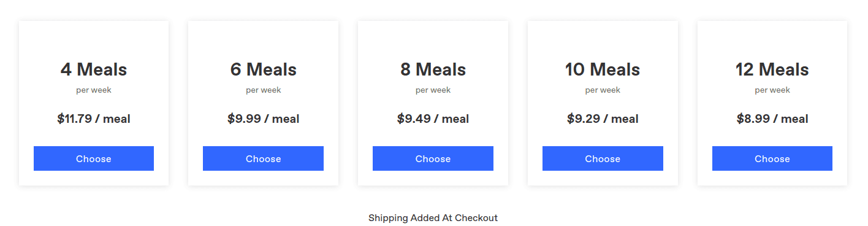Click the 8 Meals heading
This screenshot has width=868, height=226.
tap(433, 69)
